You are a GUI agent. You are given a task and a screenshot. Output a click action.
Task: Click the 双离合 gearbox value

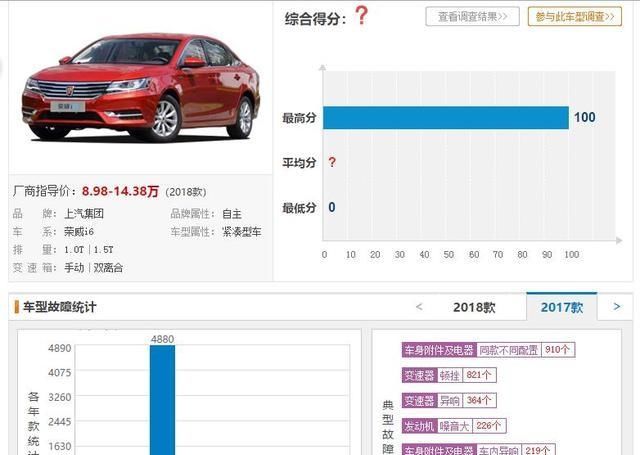coord(108,268)
